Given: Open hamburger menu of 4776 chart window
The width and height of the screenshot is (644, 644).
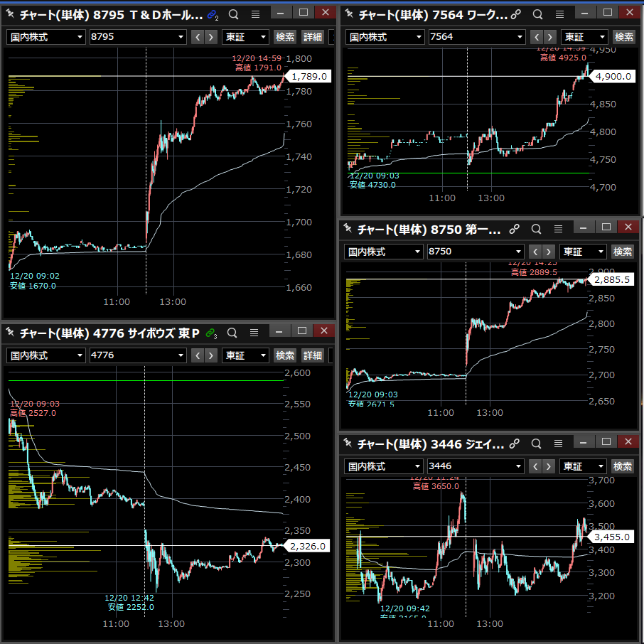Looking at the screenshot, I should (x=254, y=333).
